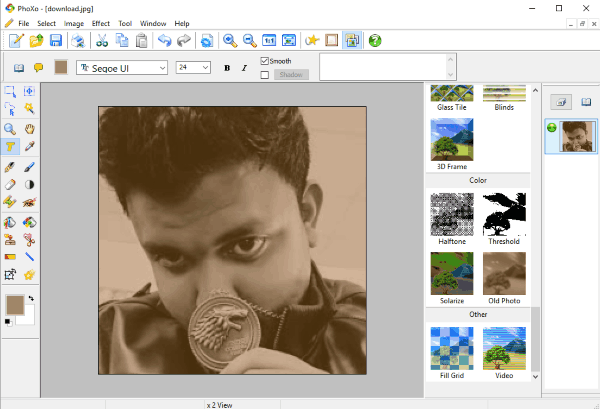Viewport: 600px width, 409px height.
Task: Enable the Shadow checkbox
Action: pos(265,74)
